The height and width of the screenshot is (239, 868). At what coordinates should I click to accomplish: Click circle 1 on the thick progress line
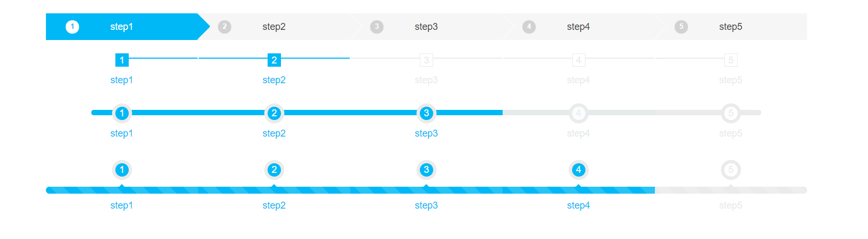tap(122, 113)
